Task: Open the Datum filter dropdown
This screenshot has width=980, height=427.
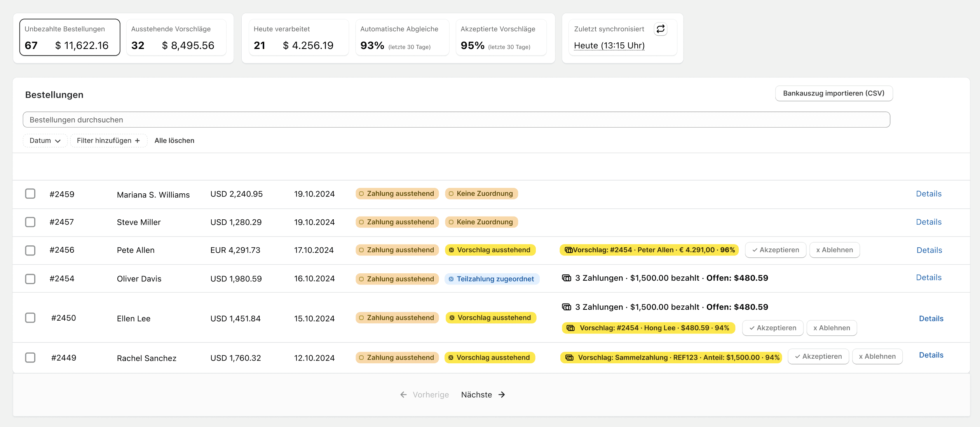Action: [x=45, y=141]
